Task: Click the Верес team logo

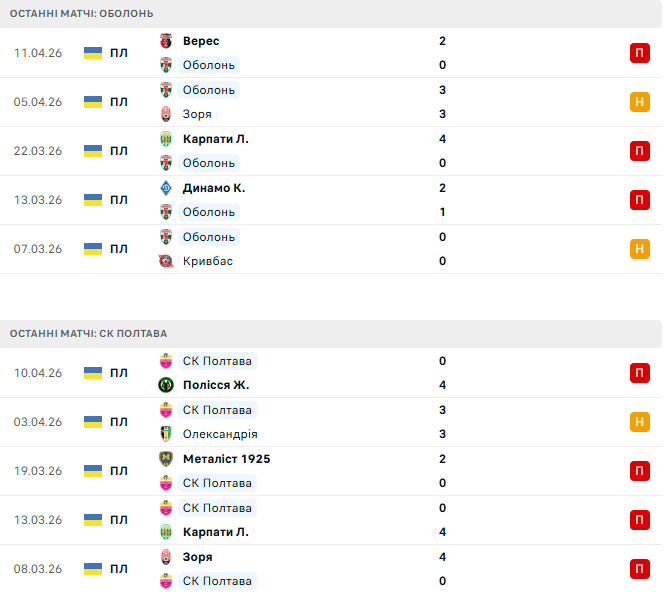Action: coord(167,41)
